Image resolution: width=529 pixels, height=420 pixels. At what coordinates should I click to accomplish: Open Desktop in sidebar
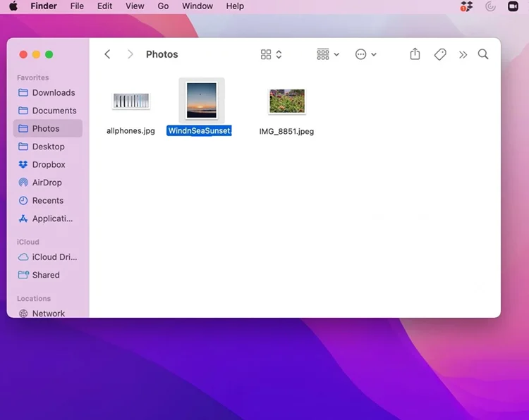[47, 147]
